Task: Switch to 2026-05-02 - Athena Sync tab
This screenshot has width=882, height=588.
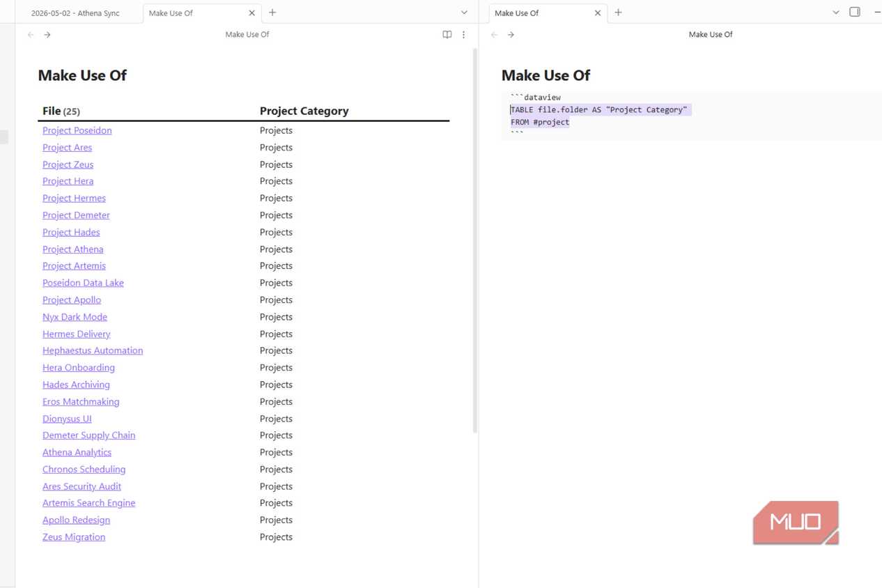Action: 75,13
